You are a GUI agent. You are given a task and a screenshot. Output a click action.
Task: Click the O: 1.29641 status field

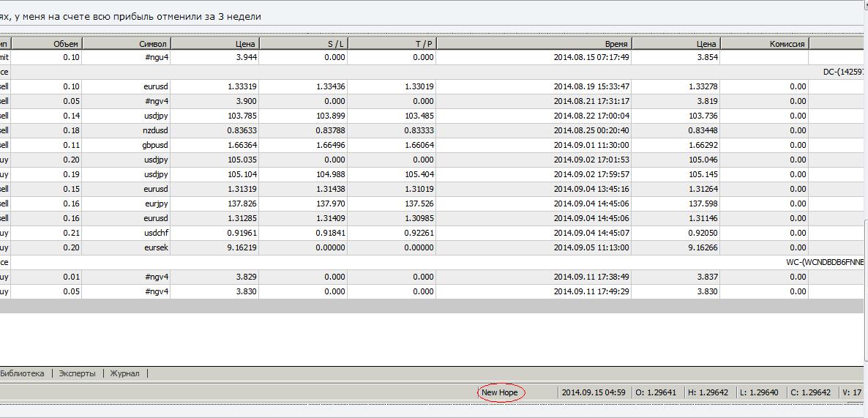pyautogui.click(x=656, y=392)
